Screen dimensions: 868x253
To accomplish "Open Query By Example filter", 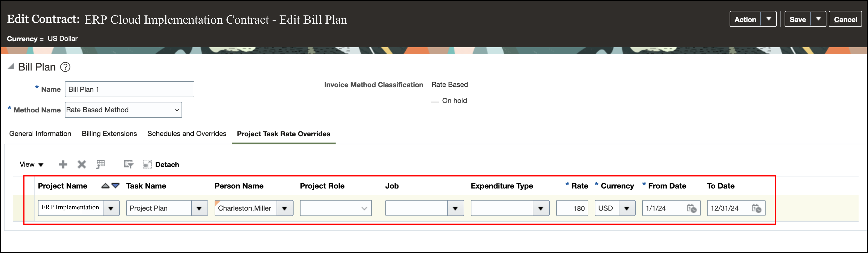I will pos(128,164).
